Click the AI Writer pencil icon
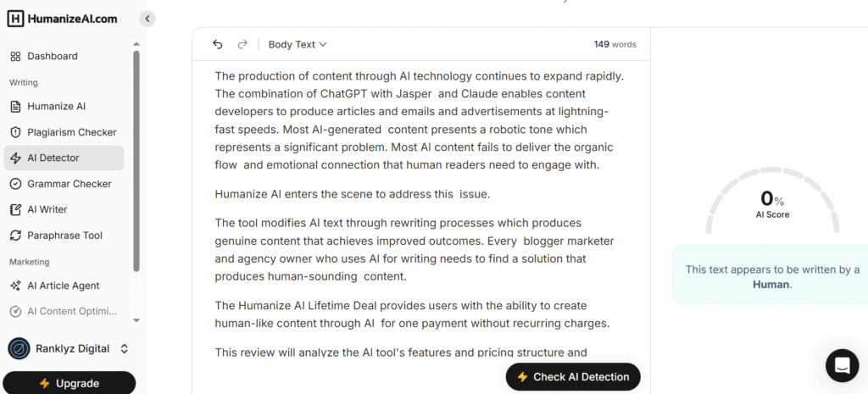 [15, 209]
